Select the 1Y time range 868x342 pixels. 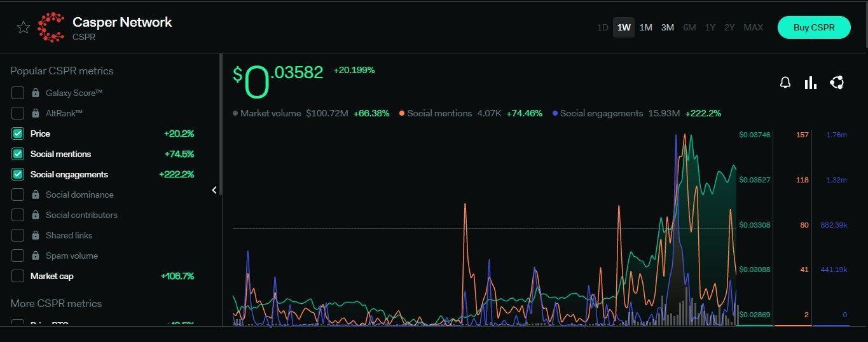click(x=710, y=27)
